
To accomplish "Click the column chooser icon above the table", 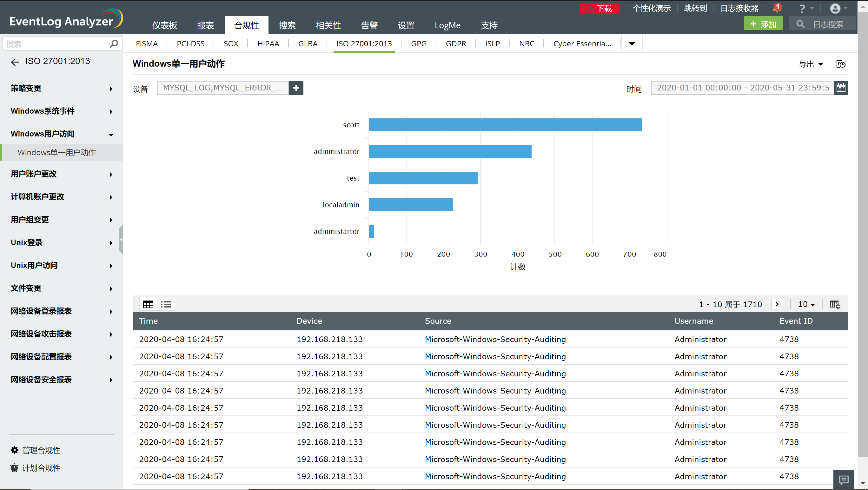I will (835, 305).
